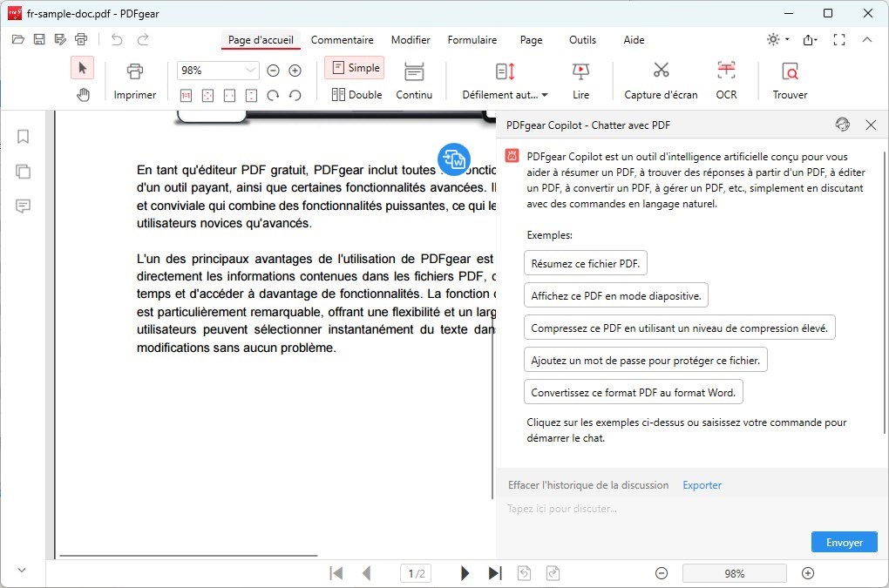
Task: Go to the previous page
Action: click(x=366, y=573)
